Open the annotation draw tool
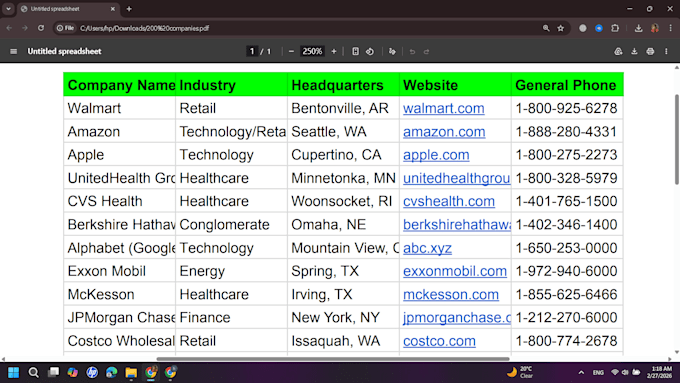Image resolution: width=680 pixels, height=383 pixels. point(392,51)
